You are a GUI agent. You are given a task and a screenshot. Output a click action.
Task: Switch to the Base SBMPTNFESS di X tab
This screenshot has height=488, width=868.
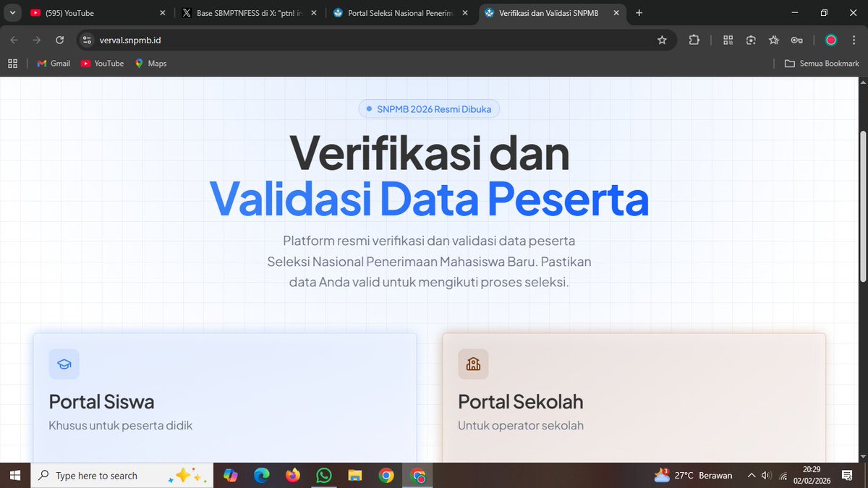(248, 13)
